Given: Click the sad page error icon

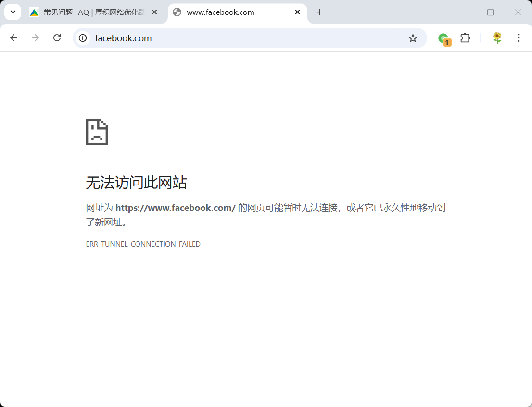Looking at the screenshot, I should pyautogui.click(x=97, y=132).
